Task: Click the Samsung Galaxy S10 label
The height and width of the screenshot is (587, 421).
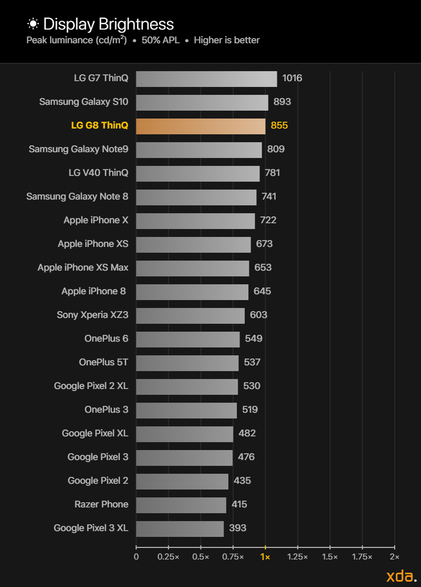Action: point(84,102)
